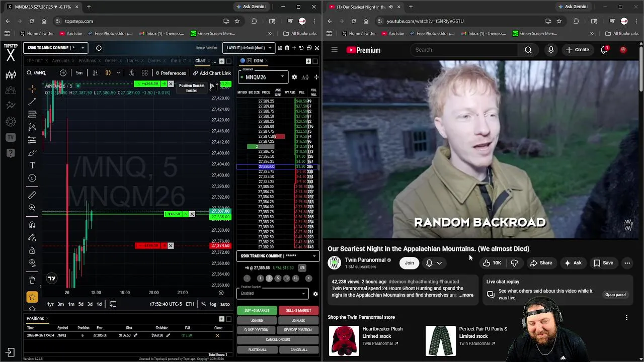
Task: Click Add Chart Link
Action: 212,73
